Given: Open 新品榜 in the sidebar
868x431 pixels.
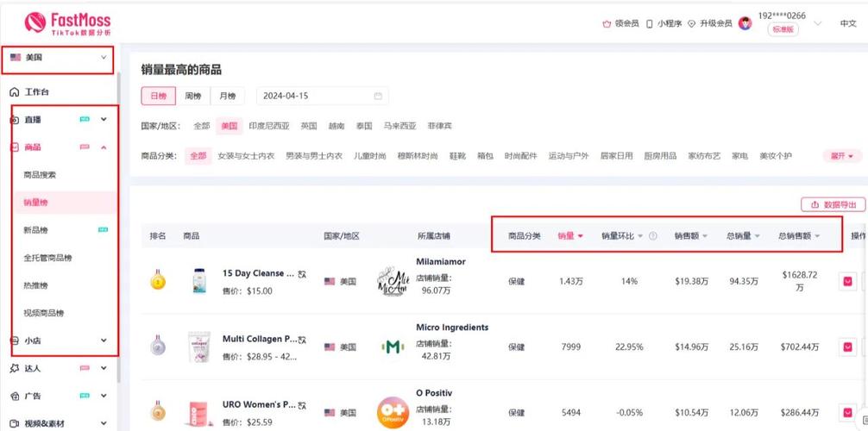Looking at the screenshot, I should coord(36,230).
